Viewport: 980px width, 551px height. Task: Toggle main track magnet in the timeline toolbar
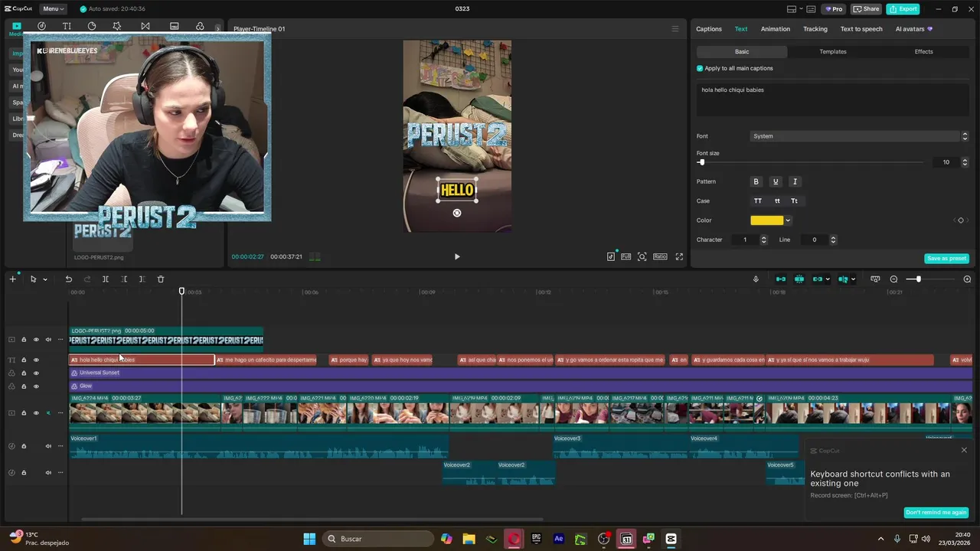(x=781, y=279)
